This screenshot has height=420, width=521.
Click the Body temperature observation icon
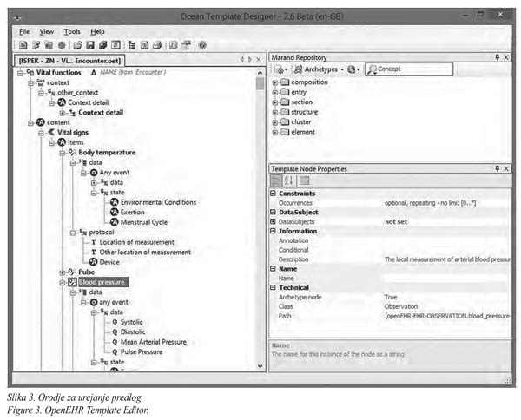pos(72,153)
